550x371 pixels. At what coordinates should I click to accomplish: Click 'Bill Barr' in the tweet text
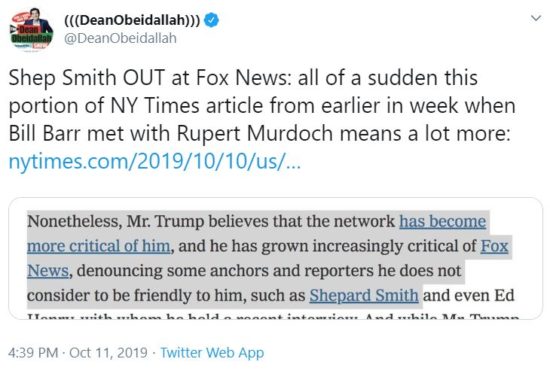point(45,134)
